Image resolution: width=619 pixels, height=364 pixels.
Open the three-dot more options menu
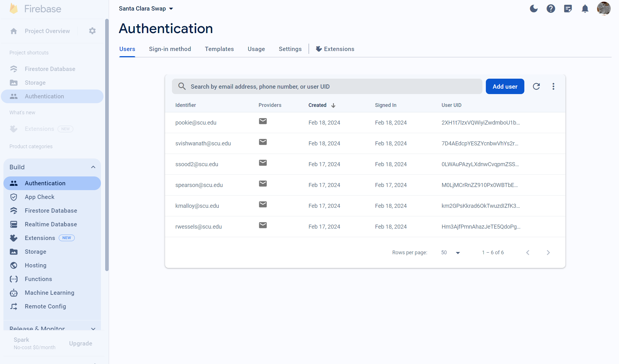tap(553, 86)
